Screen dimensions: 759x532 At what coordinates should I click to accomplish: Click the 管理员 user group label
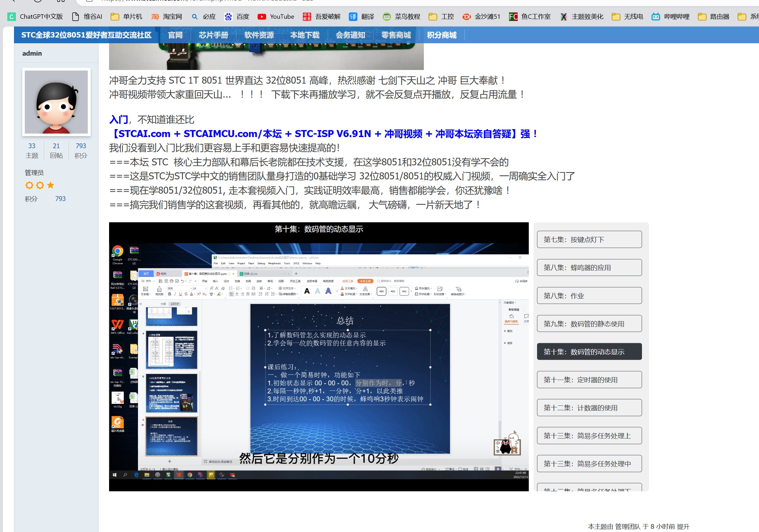(x=34, y=173)
